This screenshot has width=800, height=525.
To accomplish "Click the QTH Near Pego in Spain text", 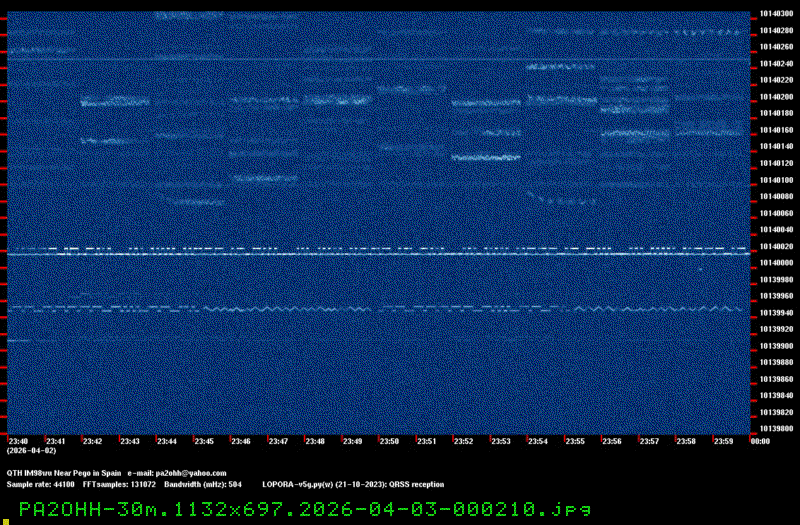I will [64, 473].
